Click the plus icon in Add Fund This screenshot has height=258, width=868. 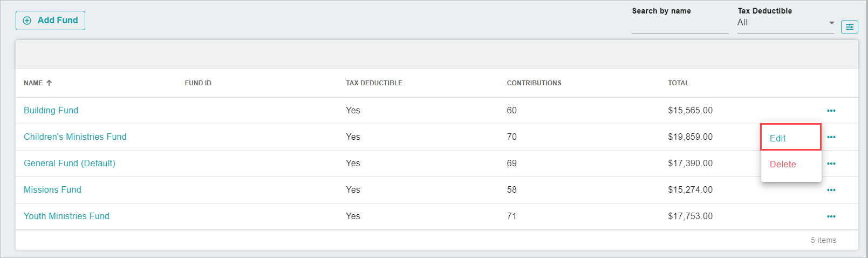tap(27, 21)
